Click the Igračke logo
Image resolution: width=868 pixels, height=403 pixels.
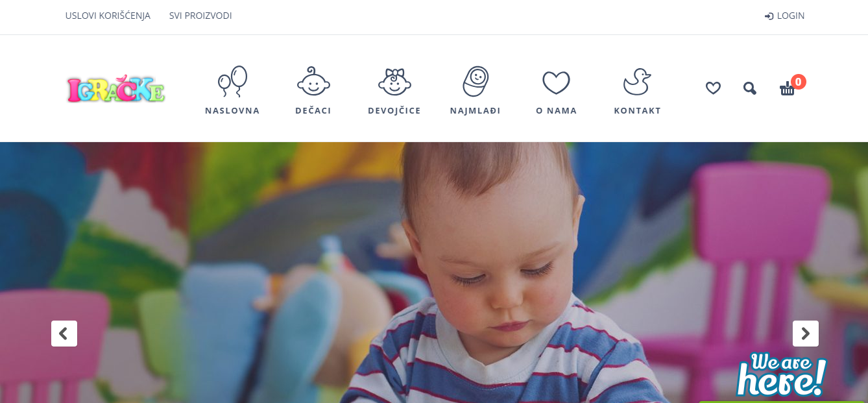click(x=116, y=89)
